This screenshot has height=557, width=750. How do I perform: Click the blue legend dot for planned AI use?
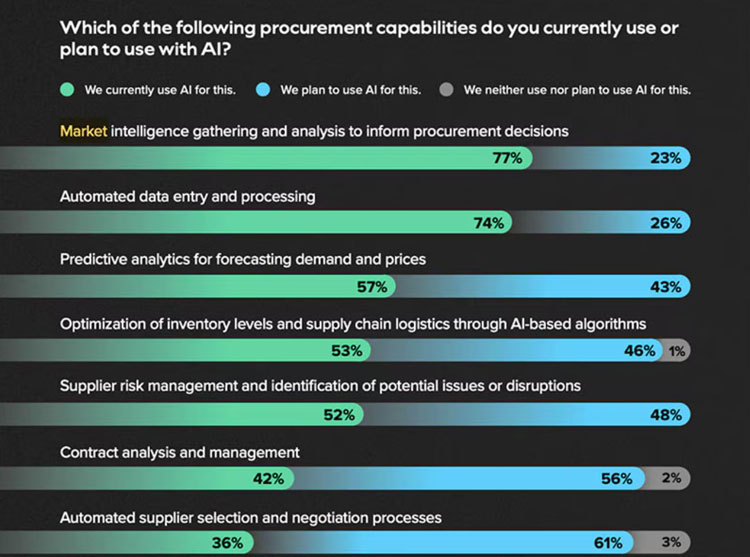[264, 90]
